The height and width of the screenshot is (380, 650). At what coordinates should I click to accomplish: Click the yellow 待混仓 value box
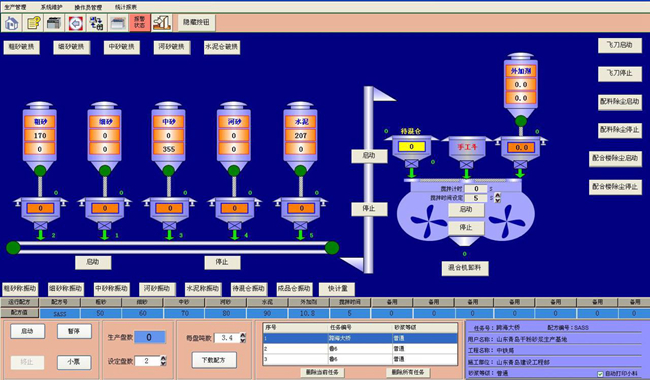coord(412,147)
